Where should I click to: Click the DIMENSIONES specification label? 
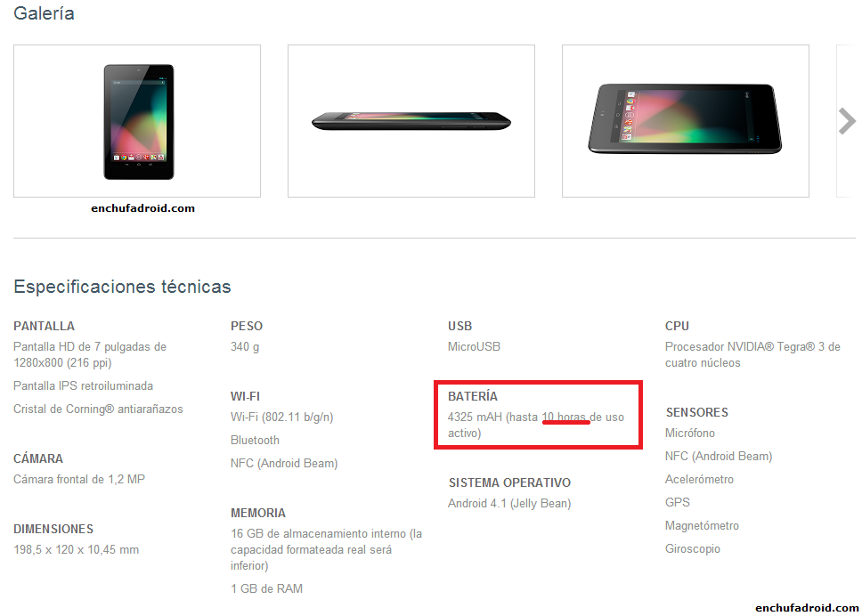pyautogui.click(x=53, y=529)
